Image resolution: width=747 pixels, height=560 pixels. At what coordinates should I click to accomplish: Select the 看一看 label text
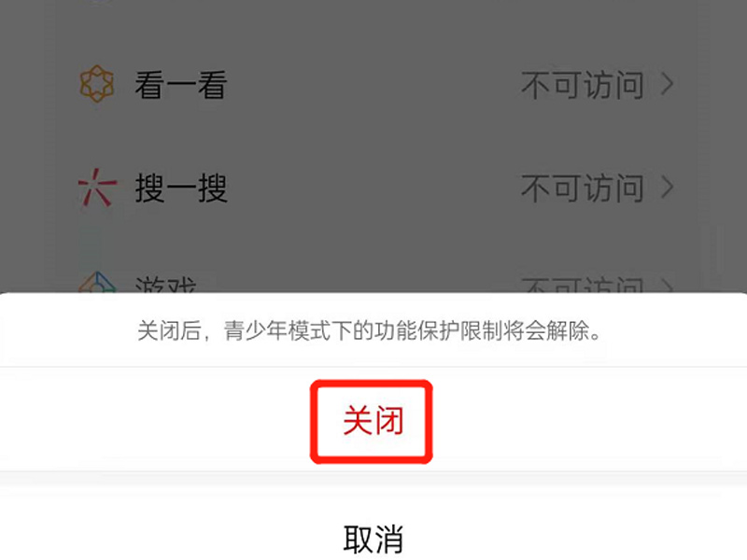[x=180, y=85]
